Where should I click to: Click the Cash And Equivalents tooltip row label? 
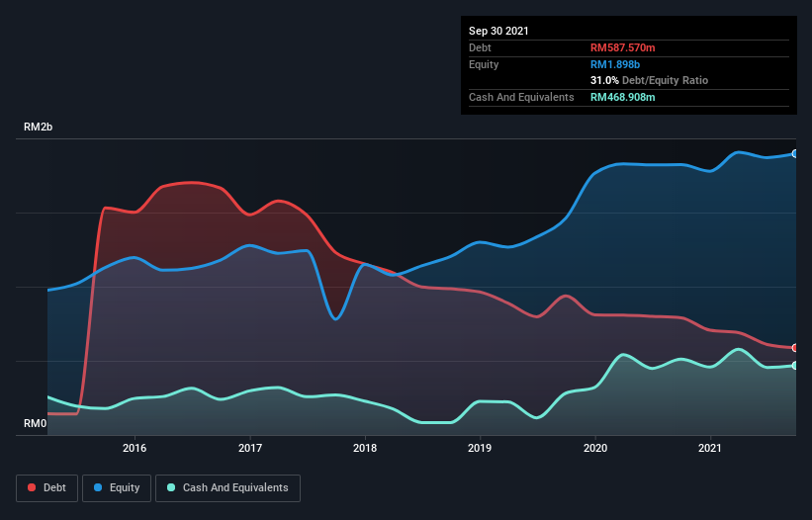(521, 97)
